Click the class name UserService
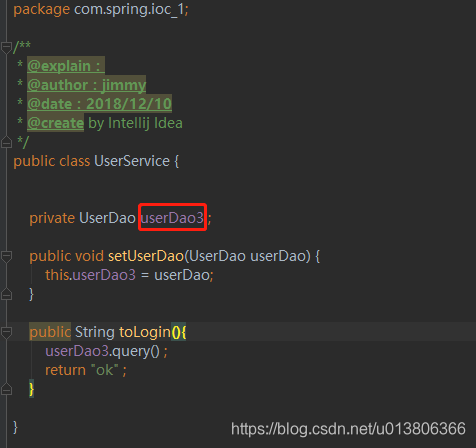Image resolution: width=476 pixels, height=448 pixels. [132, 161]
